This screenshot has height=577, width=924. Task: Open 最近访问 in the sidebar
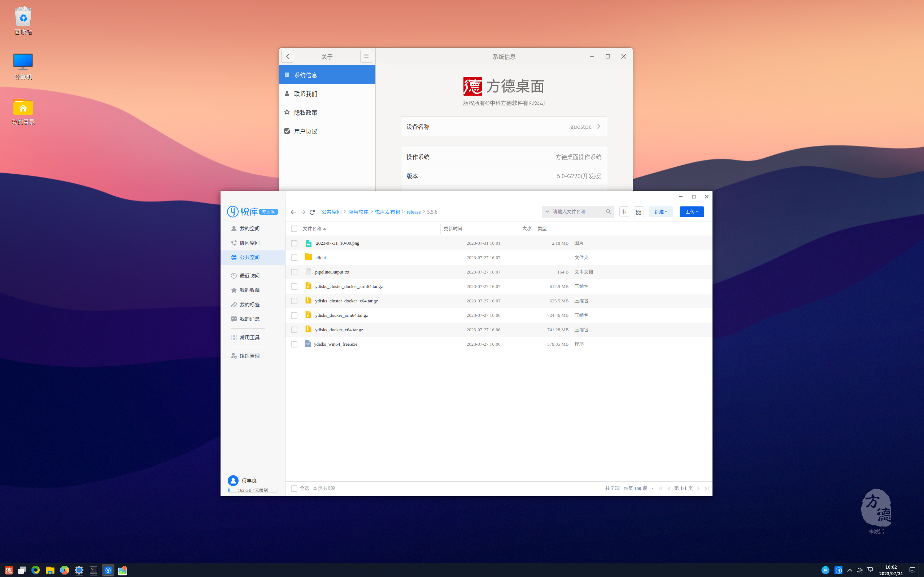coord(253,276)
